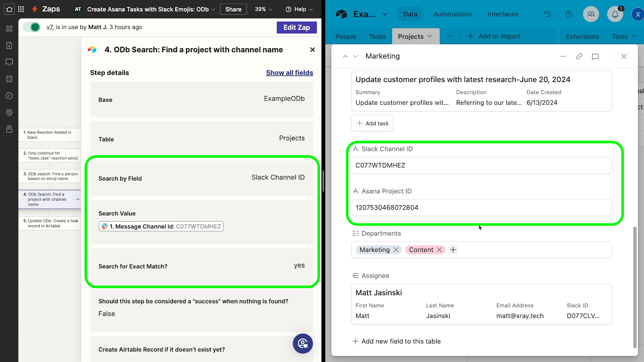Remove the Marketing department tag
This screenshot has height=362, width=644.
click(x=396, y=250)
